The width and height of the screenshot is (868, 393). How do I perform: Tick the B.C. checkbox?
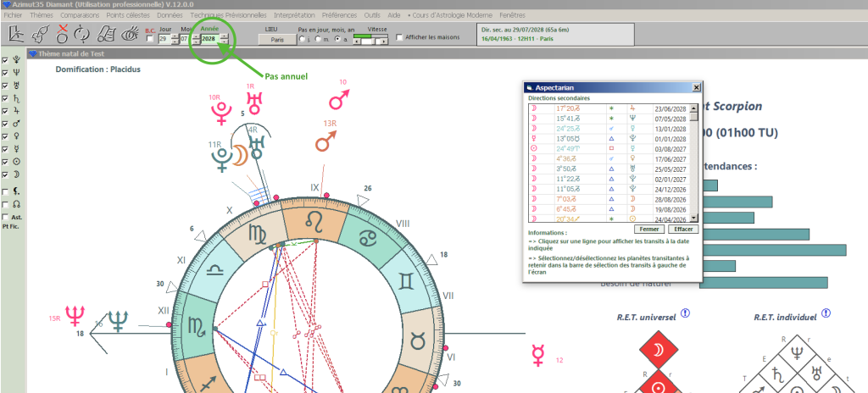[x=150, y=39]
